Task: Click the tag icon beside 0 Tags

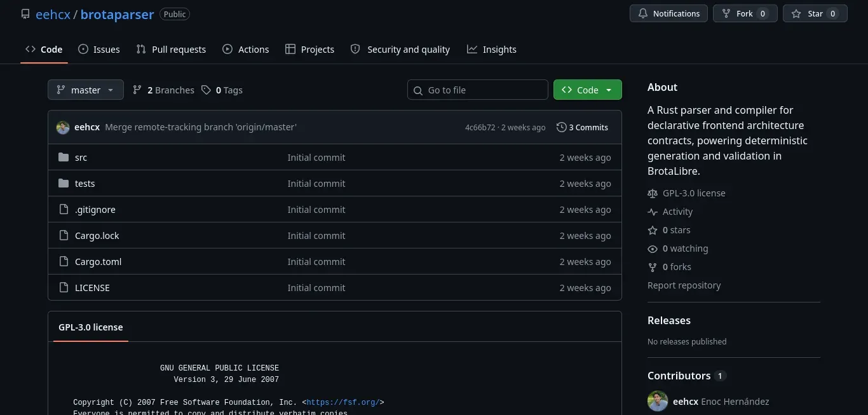Action: (x=206, y=90)
